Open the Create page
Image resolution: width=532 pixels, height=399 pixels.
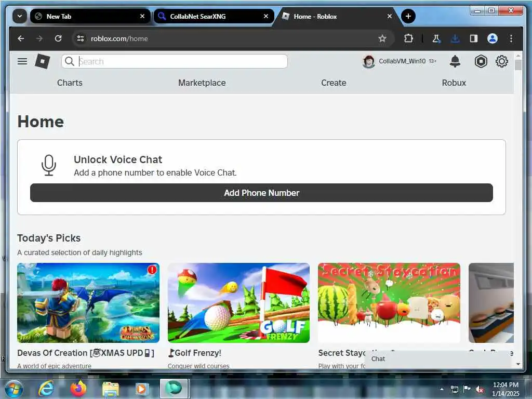coord(334,83)
